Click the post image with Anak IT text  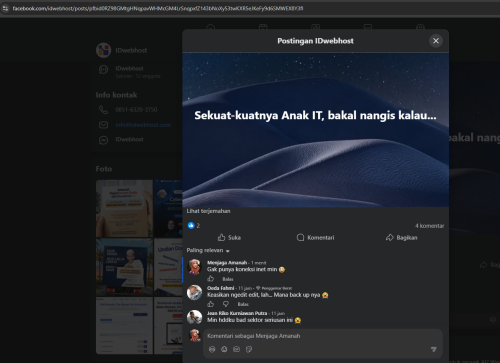pyautogui.click(x=315, y=130)
